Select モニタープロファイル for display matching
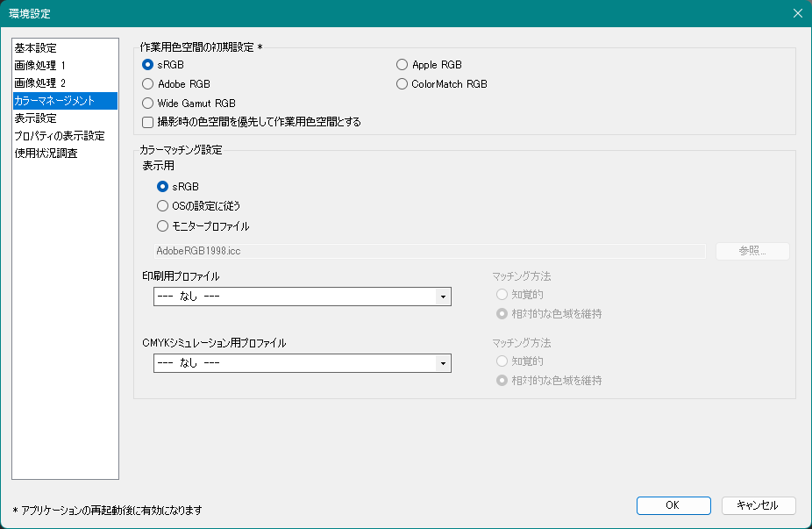The image size is (812, 529). [162, 226]
